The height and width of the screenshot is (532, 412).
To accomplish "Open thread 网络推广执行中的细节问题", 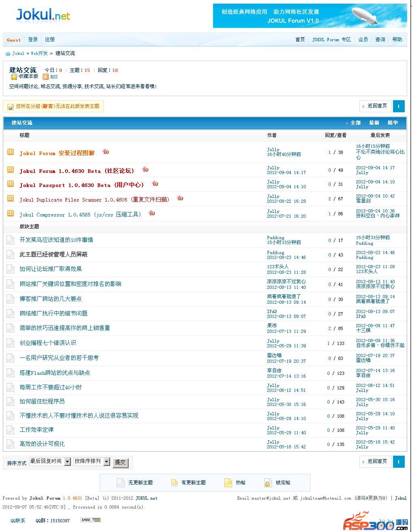I will [x=53, y=313].
